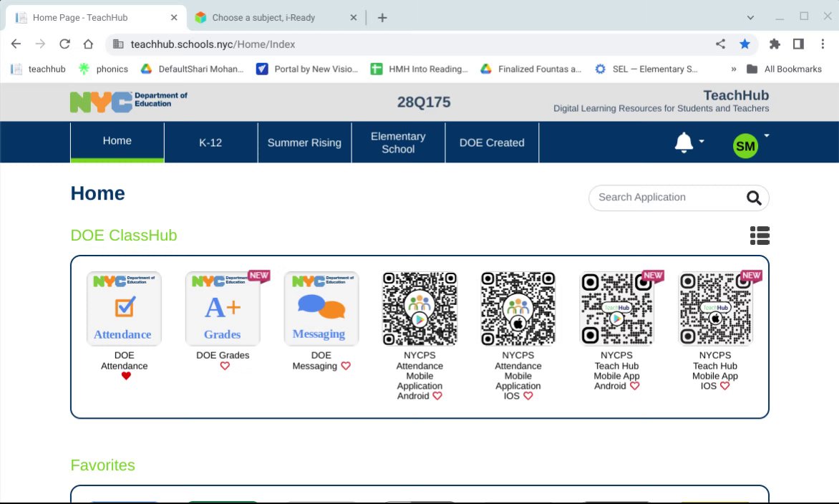Switch to the i-Ready browser tab
839x504 pixels.
coord(276,18)
